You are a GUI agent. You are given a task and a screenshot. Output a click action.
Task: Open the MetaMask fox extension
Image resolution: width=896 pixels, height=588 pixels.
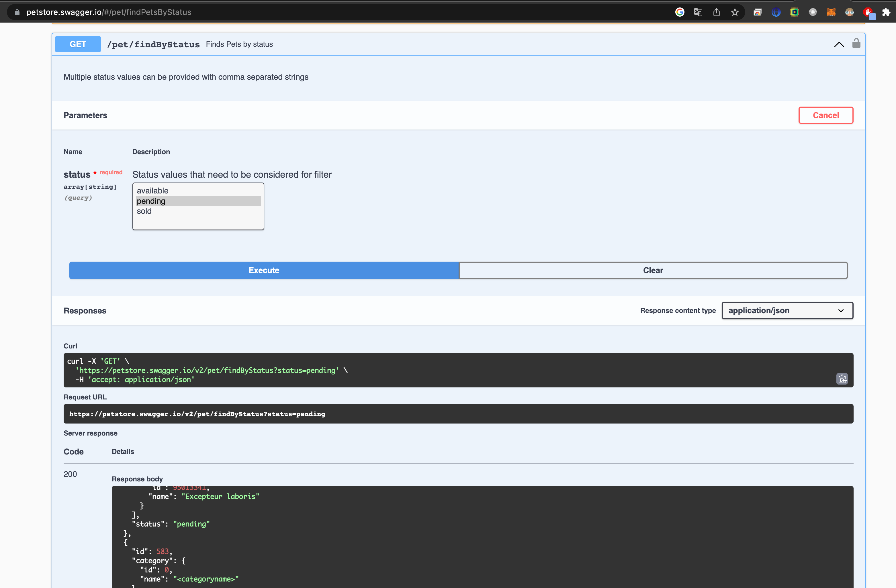click(831, 12)
